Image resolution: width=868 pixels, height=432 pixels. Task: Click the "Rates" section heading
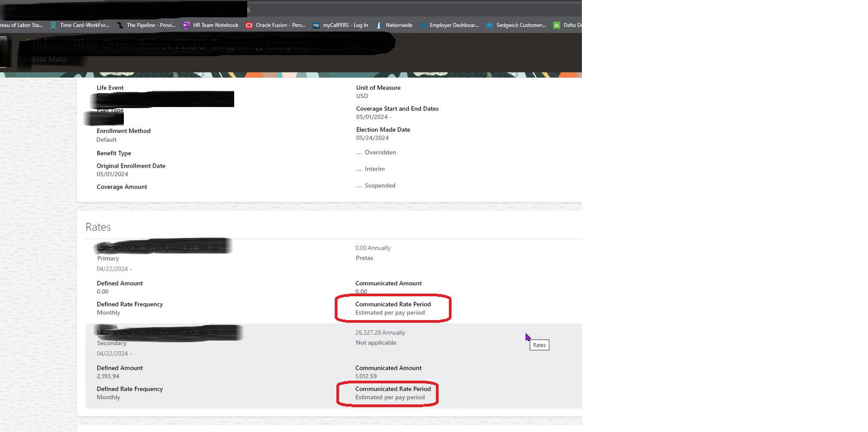point(98,227)
